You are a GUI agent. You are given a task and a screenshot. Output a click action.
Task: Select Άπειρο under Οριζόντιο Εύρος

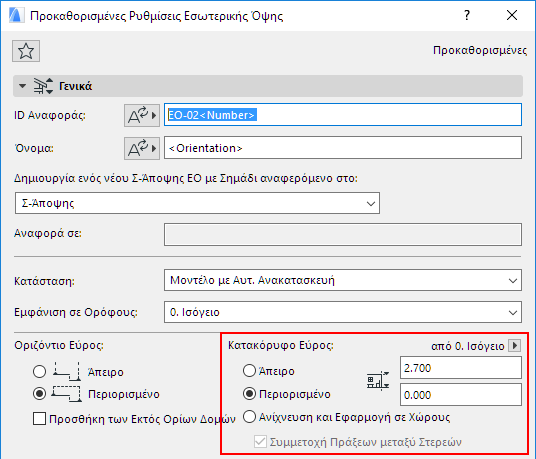[40, 372]
